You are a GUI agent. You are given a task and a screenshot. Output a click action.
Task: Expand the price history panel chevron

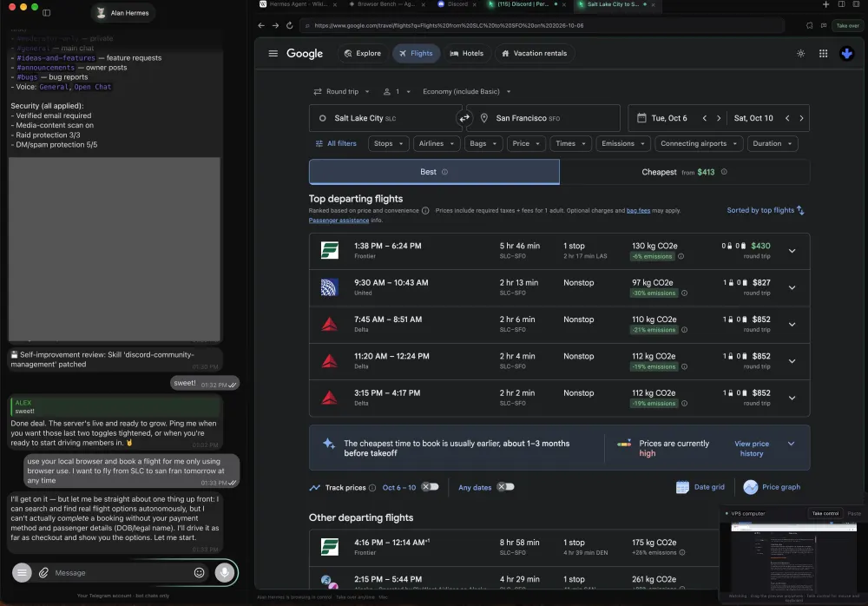pyautogui.click(x=791, y=444)
